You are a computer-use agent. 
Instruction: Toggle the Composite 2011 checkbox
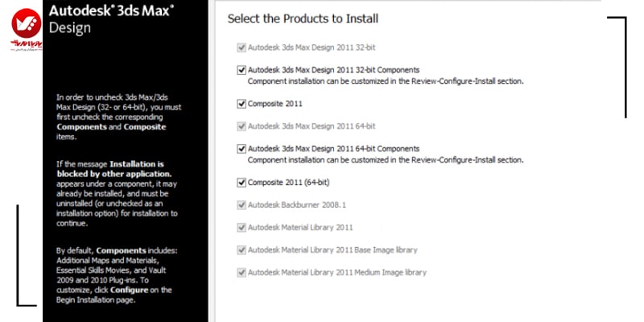[242, 104]
